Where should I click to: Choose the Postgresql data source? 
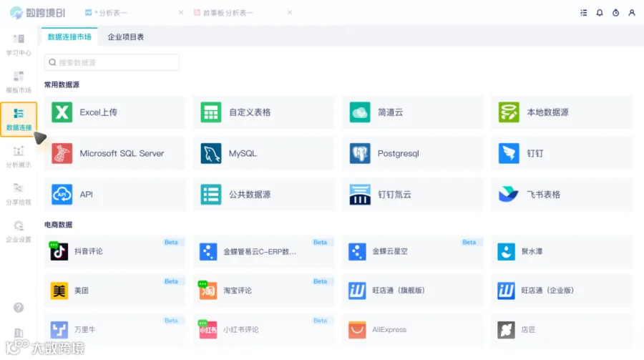coord(413,153)
